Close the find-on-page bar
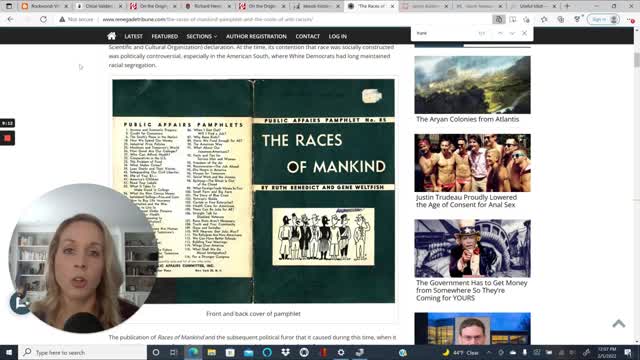 (524, 33)
